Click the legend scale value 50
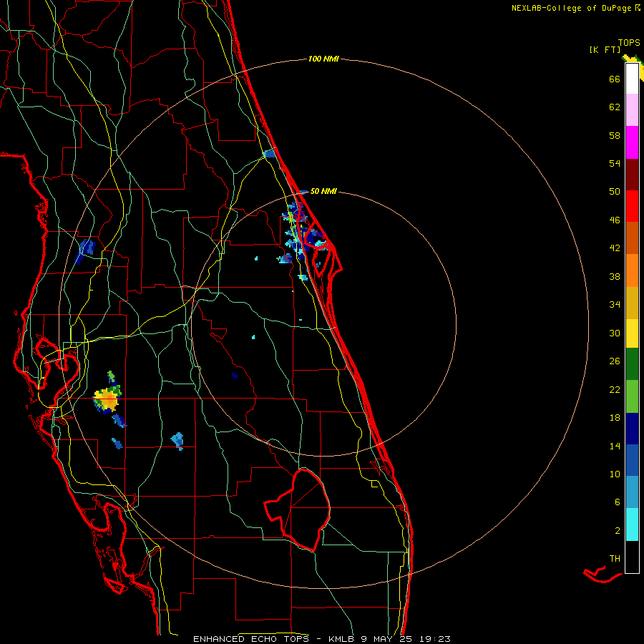 (615, 192)
